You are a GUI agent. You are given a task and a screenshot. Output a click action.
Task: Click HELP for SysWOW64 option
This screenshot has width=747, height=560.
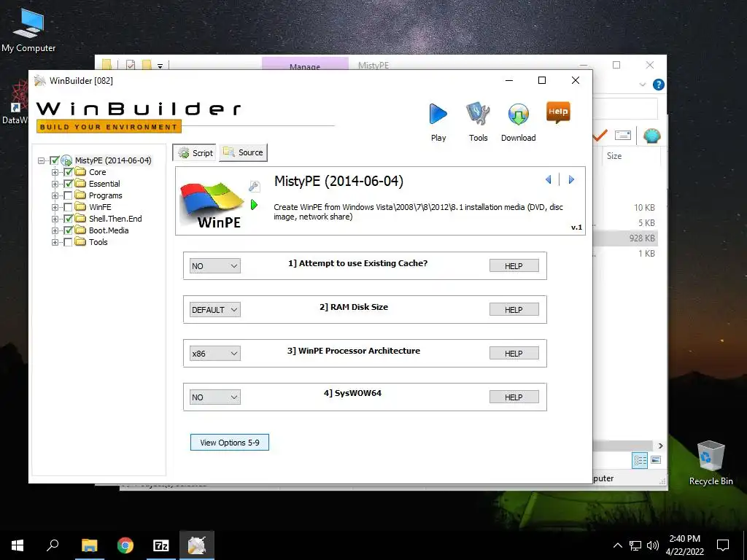pos(514,397)
